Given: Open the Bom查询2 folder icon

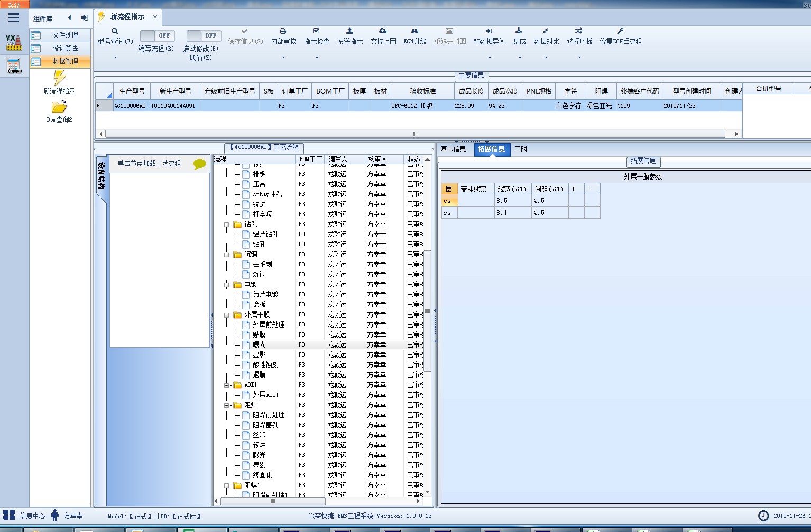Looking at the screenshot, I should 59,107.
